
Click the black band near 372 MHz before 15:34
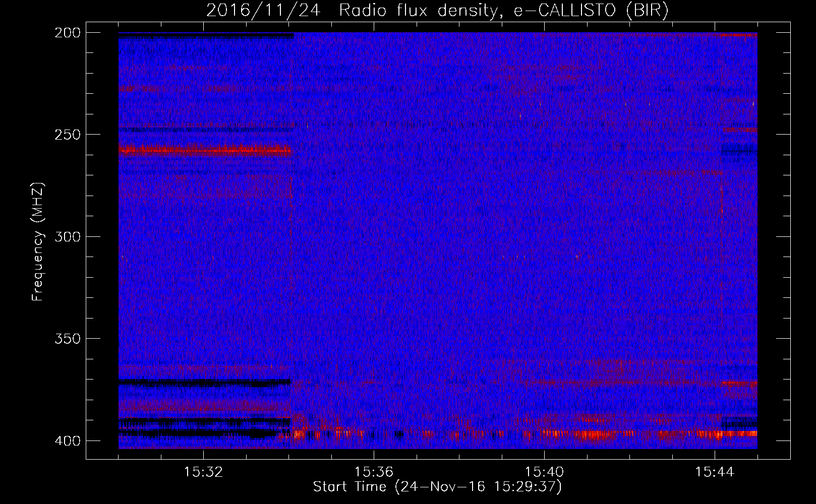205,383
